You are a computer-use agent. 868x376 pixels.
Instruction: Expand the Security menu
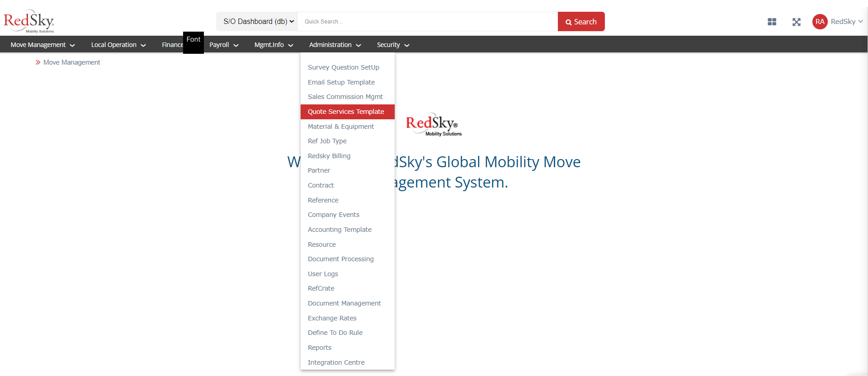[x=393, y=45]
